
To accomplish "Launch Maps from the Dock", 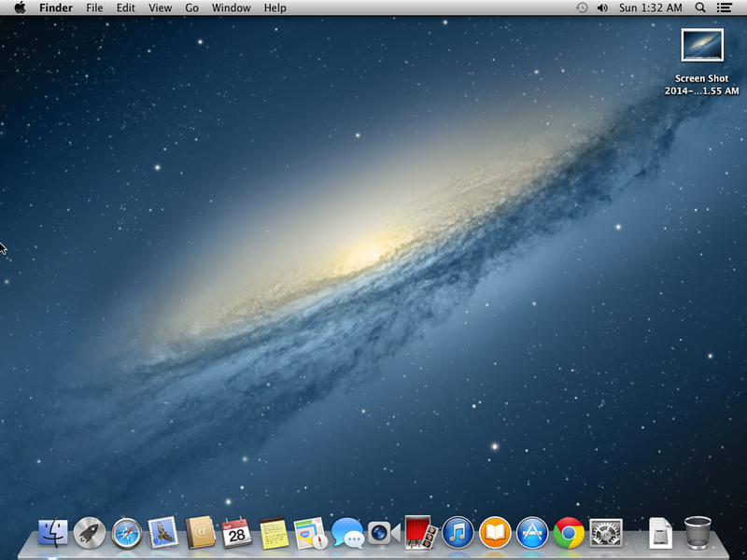I will pyautogui.click(x=311, y=533).
